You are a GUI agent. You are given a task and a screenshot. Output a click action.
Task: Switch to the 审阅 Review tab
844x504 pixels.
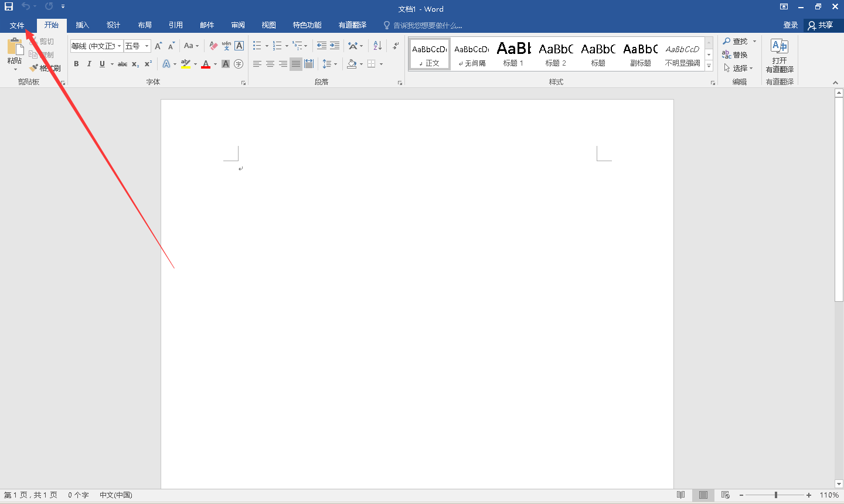point(238,25)
